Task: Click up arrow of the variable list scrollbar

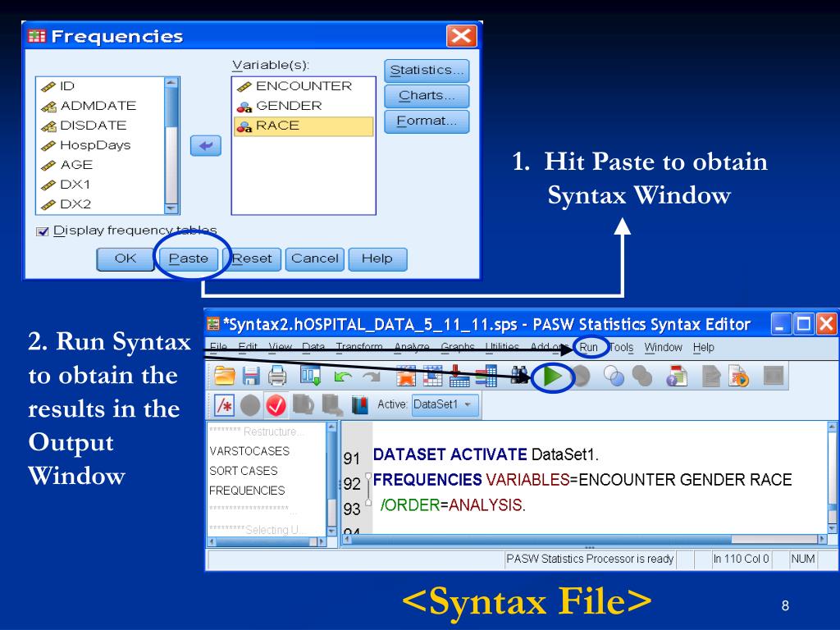Action: click(x=171, y=83)
